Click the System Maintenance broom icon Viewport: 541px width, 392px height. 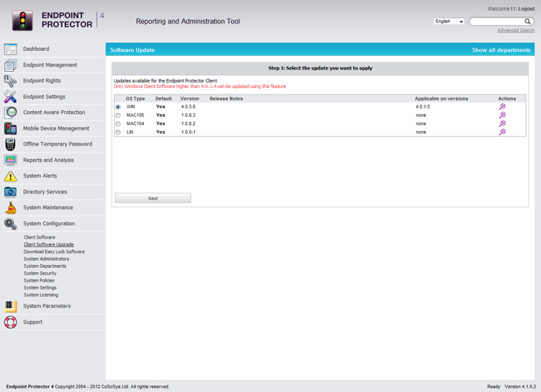point(10,208)
